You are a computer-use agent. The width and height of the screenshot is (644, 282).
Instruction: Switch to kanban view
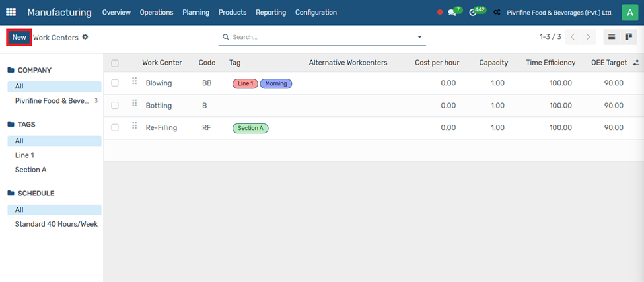pyautogui.click(x=629, y=37)
